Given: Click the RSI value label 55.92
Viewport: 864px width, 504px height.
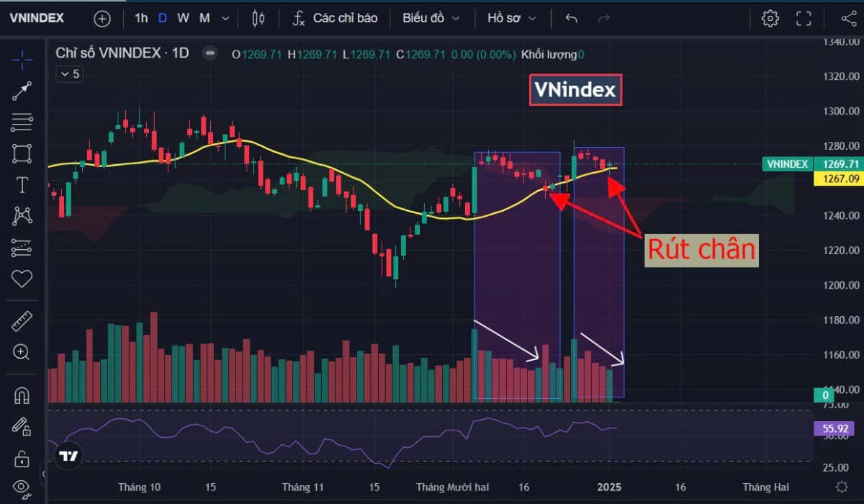Looking at the screenshot, I should click(x=834, y=428).
